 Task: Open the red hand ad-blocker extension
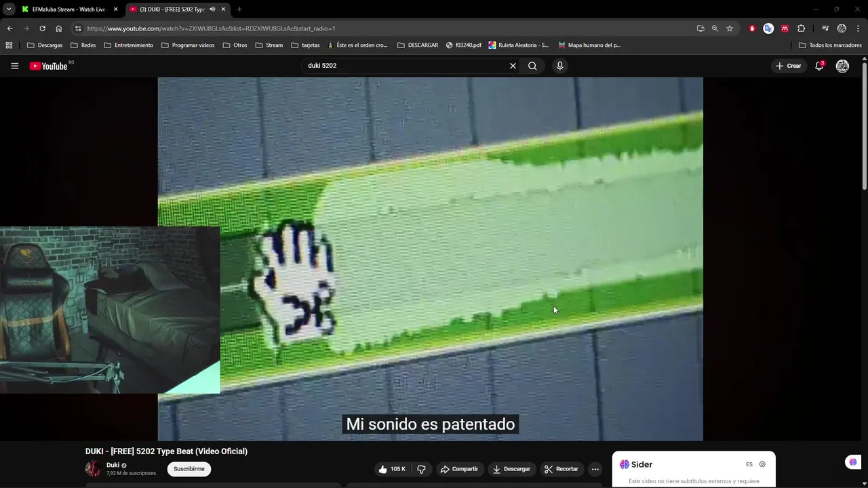click(x=752, y=28)
